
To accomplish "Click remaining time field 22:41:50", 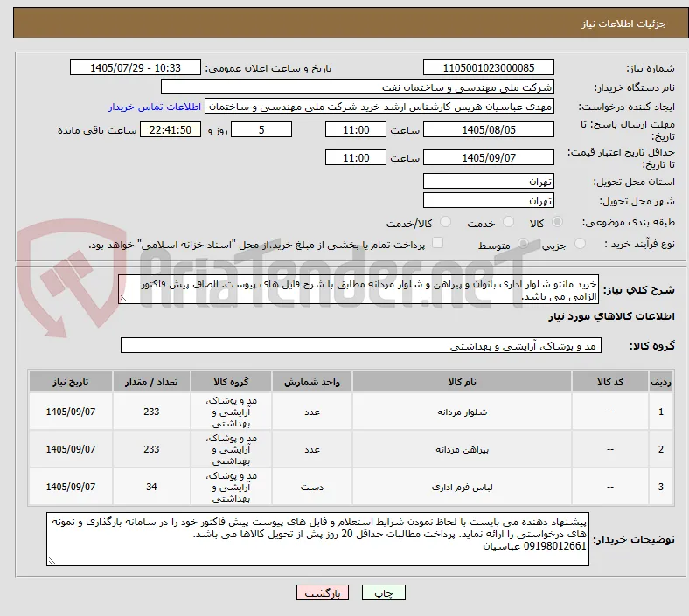I will [x=171, y=130].
